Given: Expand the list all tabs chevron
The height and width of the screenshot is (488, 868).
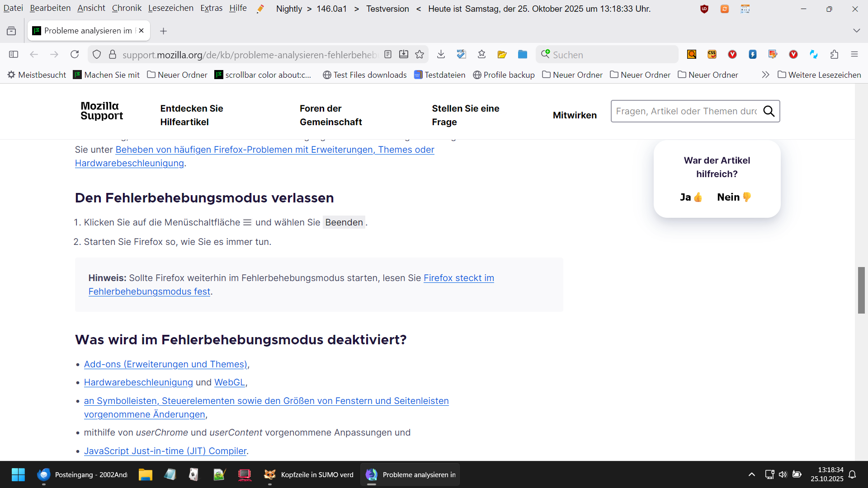Looking at the screenshot, I should 856,31.
